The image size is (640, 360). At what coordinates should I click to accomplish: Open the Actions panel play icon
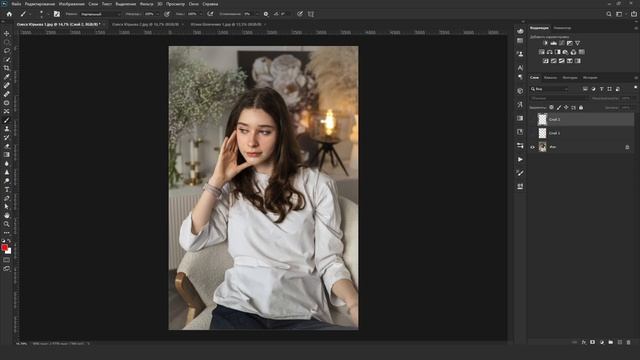tap(520, 159)
